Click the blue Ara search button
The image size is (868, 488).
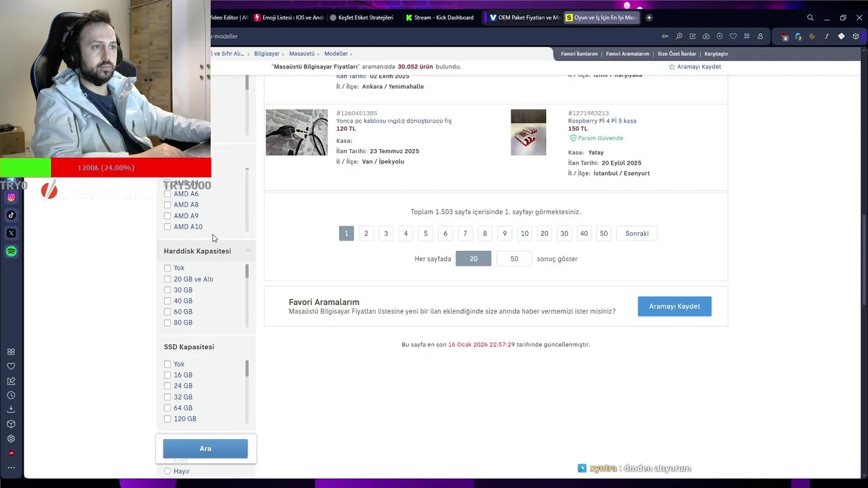coord(205,449)
